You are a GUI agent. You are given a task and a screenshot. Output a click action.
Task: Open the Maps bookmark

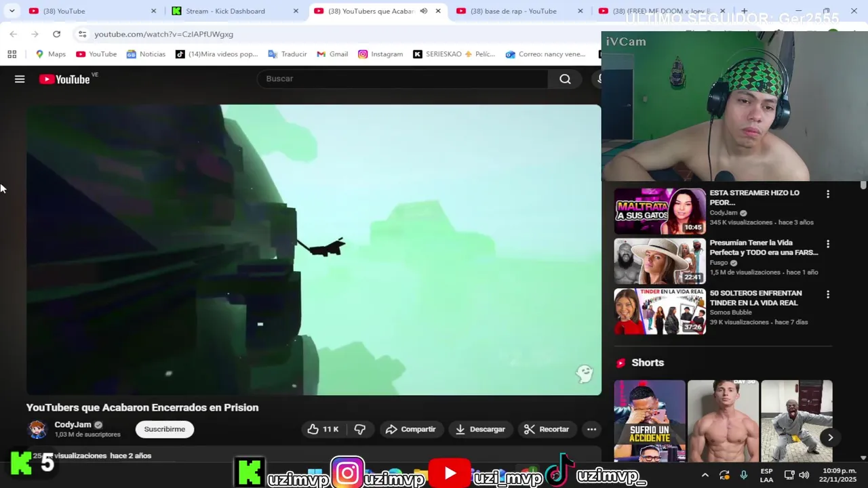[x=50, y=54]
